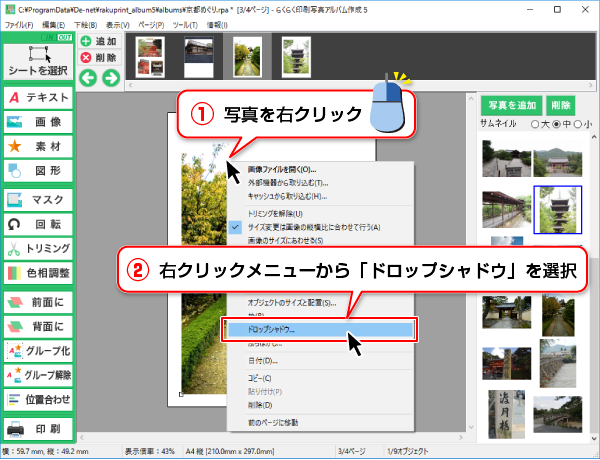
Task: Set thumbnail size to 中
Action: pos(559,124)
